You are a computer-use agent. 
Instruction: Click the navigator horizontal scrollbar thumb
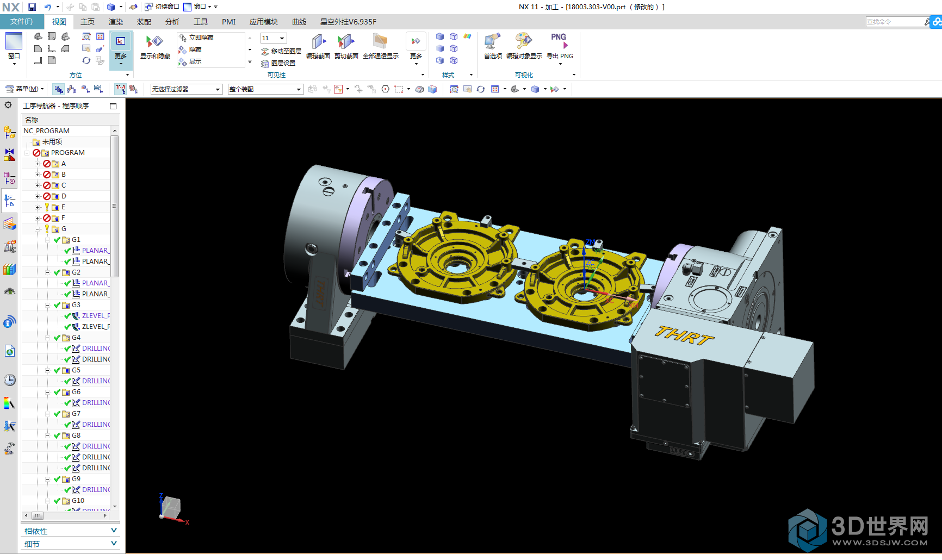pos(37,515)
